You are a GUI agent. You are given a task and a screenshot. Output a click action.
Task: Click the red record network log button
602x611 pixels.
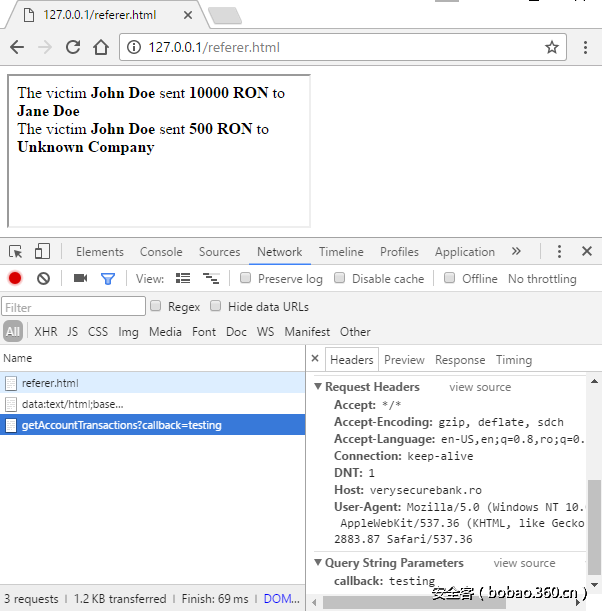click(x=15, y=279)
